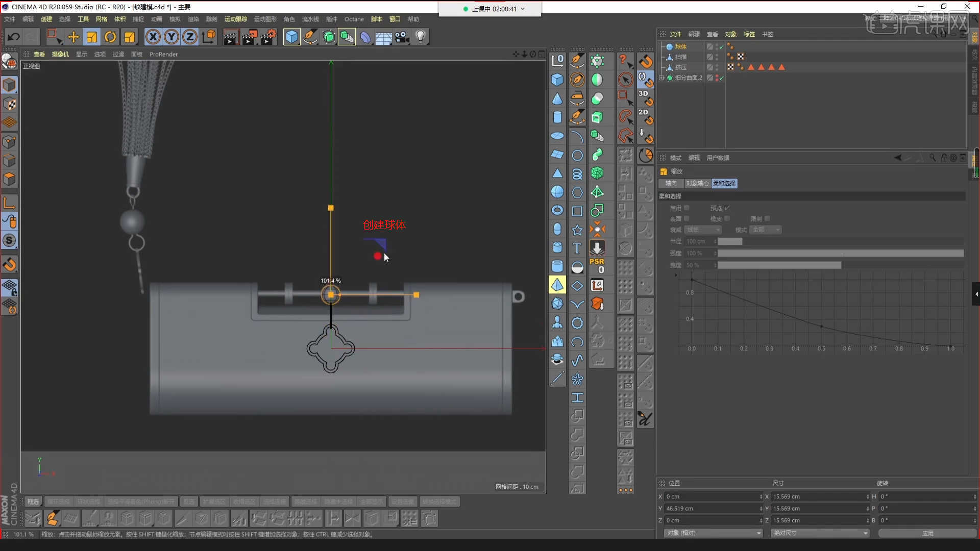Select the text spline T icon
Viewport: 980px width, 551px height.
(x=577, y=248)
